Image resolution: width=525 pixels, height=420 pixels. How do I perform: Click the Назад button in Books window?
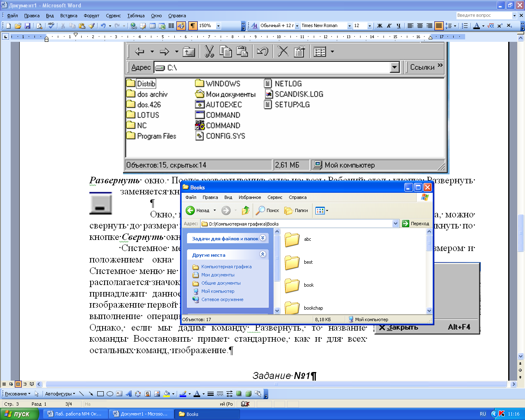(198, 210)
